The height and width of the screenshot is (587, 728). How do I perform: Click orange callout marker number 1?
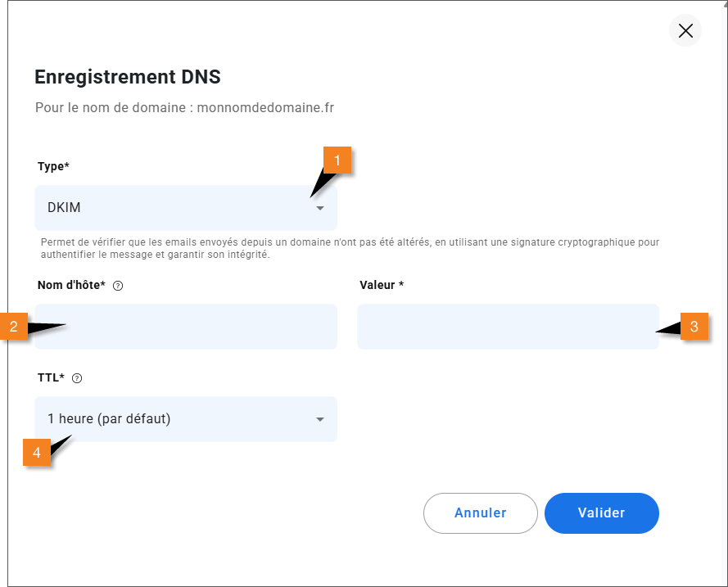click(x=337, y=160)
